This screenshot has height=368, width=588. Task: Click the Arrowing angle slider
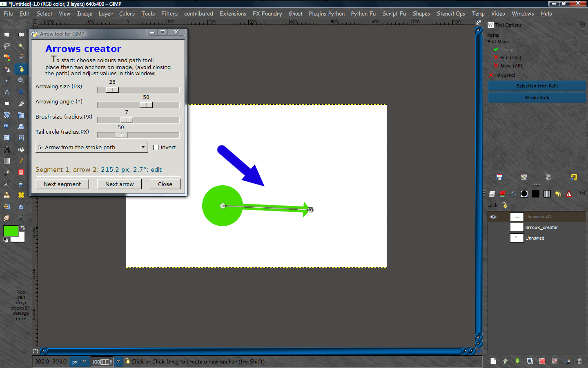(x=138, y=105)
